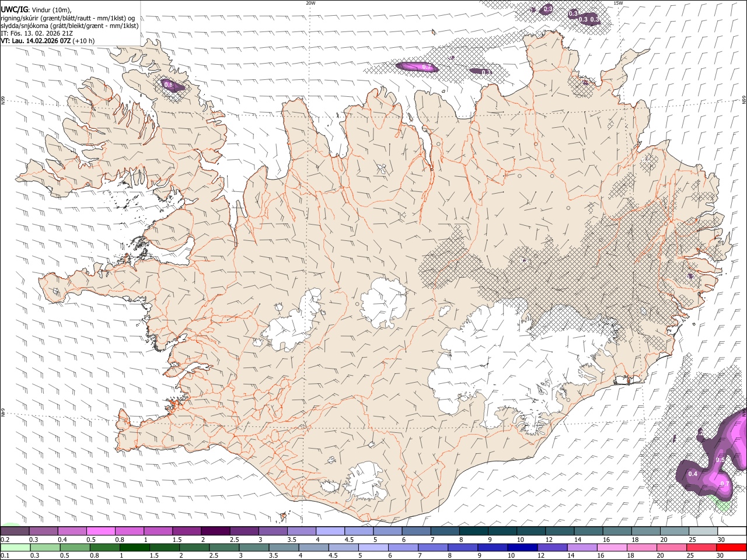747x560 pixels.
Task: Click the '0.2' label in snow legend
Action: point(4,540)
